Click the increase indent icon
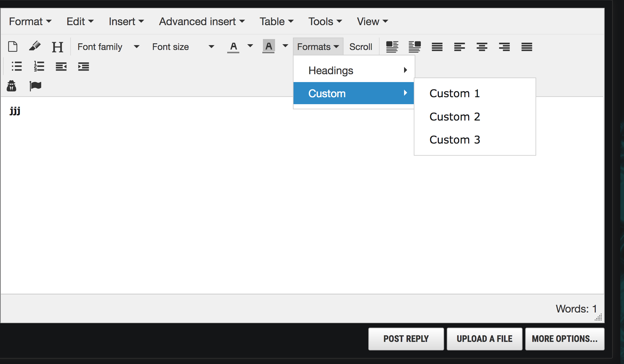Image resolution: width=624 pixels, height=364 pixels. pos(83,66)
